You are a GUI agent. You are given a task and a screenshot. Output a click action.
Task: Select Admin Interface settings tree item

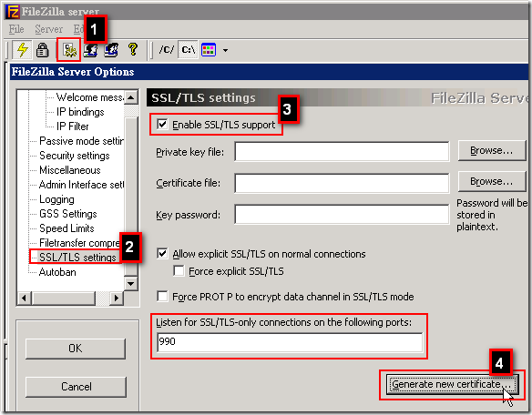tap(81, 185)
